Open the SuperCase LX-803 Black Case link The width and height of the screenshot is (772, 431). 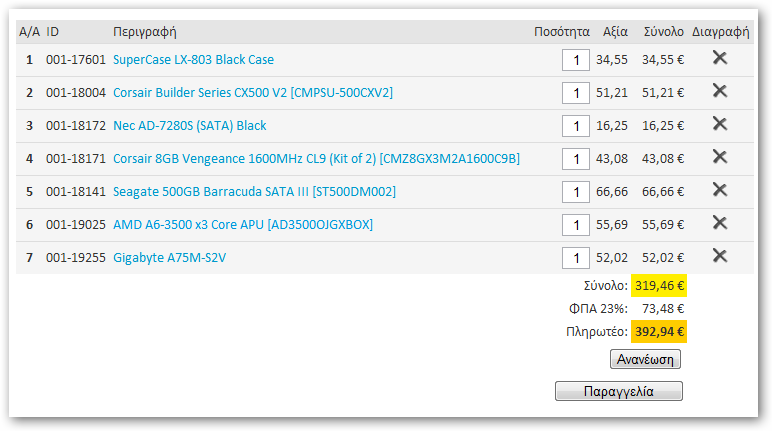193,60
